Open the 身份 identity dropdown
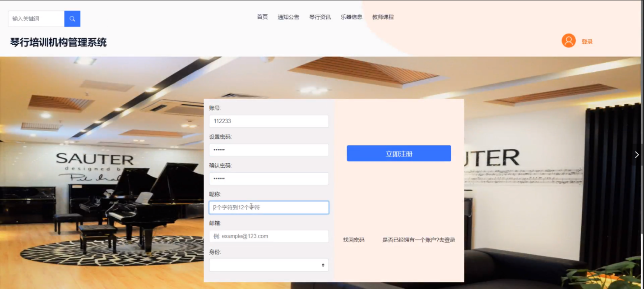 [269, 265]
